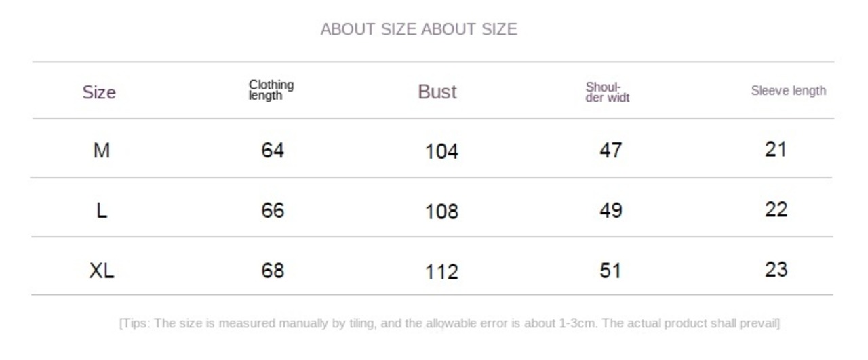Click bust value 104 for size M
The image size is (868, 360).
pyautogui.click(x=442, y=152)
